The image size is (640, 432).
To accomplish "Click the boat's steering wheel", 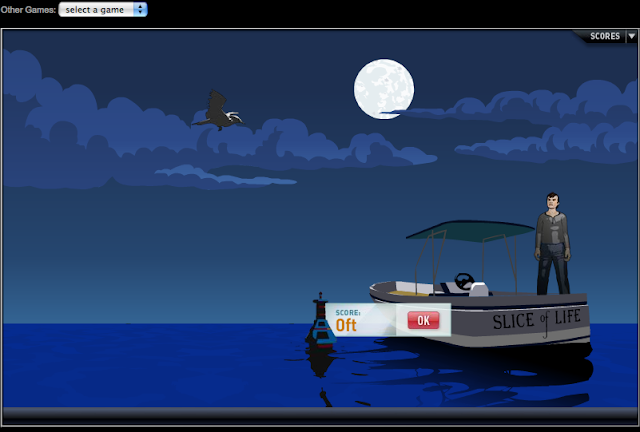I will pyautogui.click(x=464, y=281).
